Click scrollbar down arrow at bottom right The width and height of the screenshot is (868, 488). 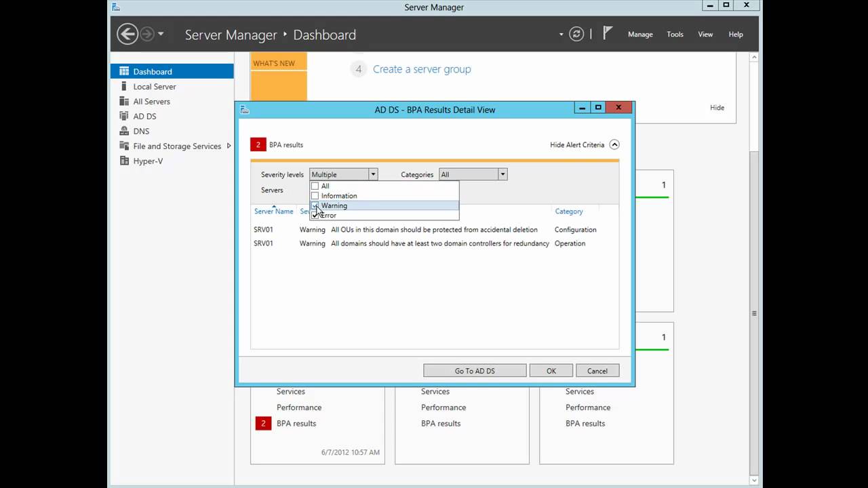click(754, 481)
